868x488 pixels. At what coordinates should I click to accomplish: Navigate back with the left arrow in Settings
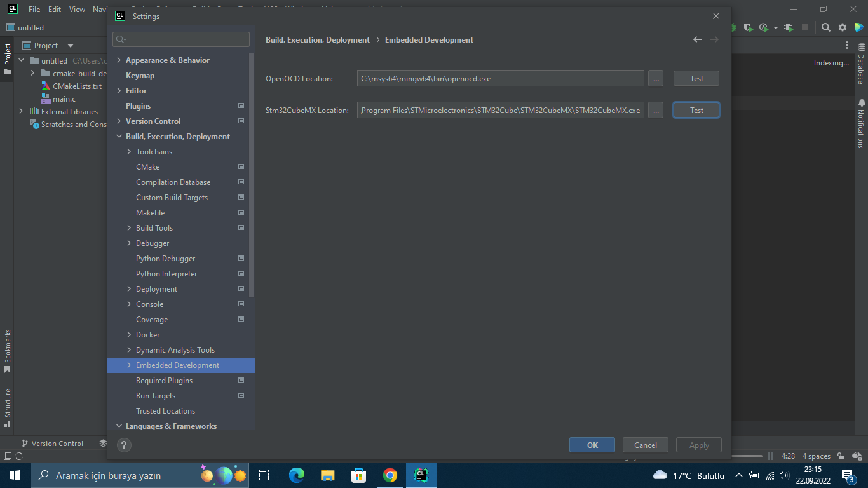tap(697, 39)
